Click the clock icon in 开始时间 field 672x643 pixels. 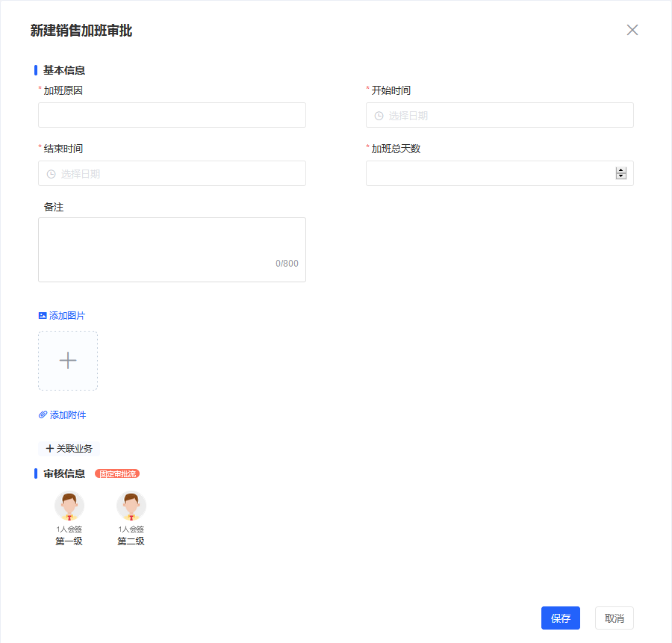(x=379, y=116)
